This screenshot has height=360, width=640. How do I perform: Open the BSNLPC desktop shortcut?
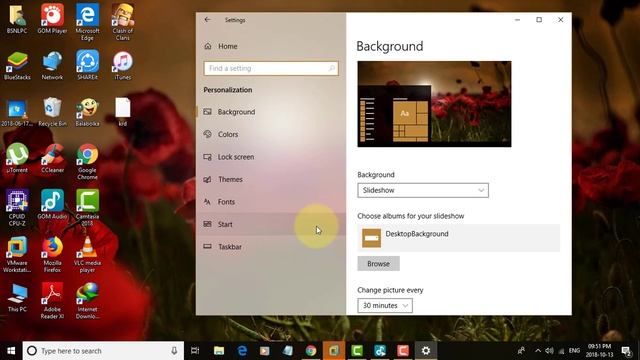(x=17, y=20)
